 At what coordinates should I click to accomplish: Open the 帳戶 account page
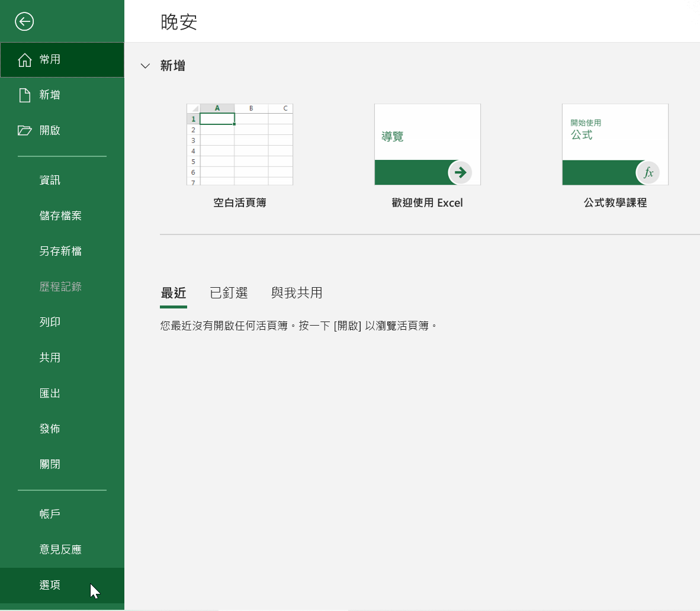pos(62,514)
